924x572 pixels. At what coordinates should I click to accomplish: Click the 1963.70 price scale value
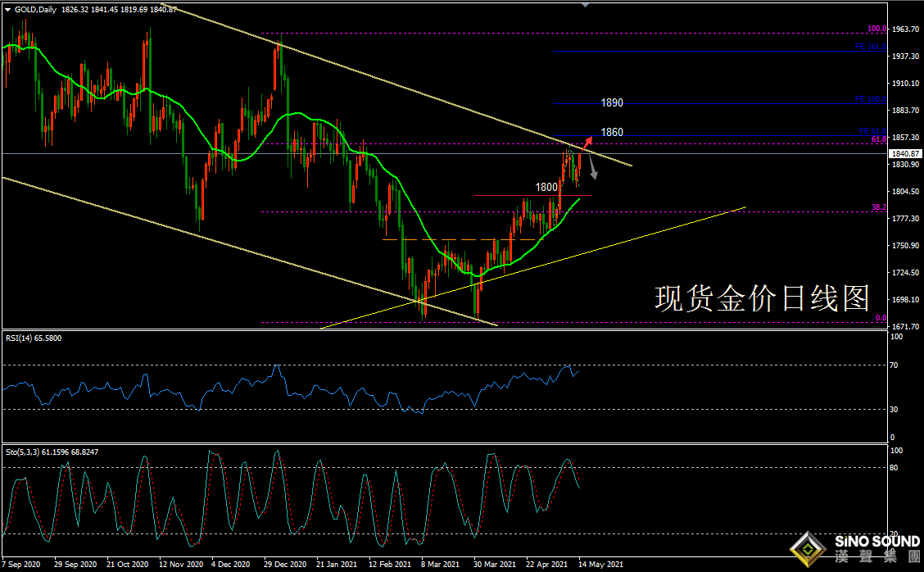coord(906,30)
